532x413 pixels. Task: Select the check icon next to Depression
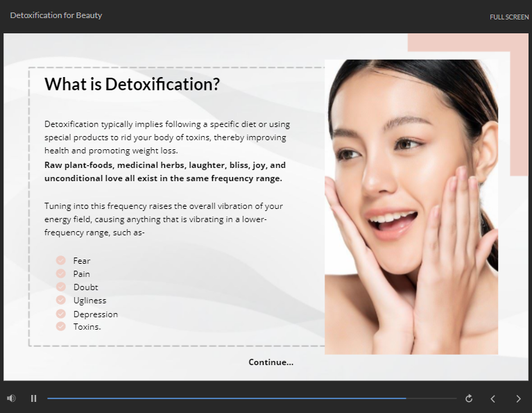pos(60,314)
